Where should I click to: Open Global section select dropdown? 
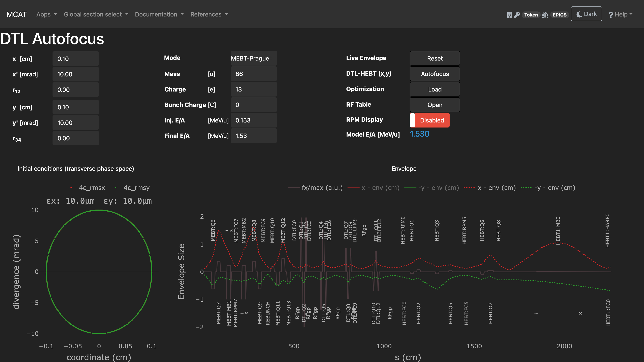[x=96, y=14]
